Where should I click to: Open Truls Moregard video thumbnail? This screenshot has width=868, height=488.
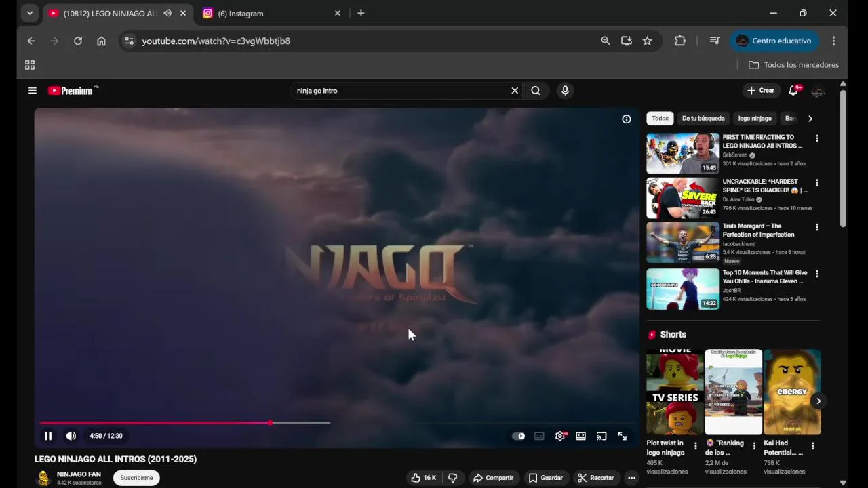683,242
